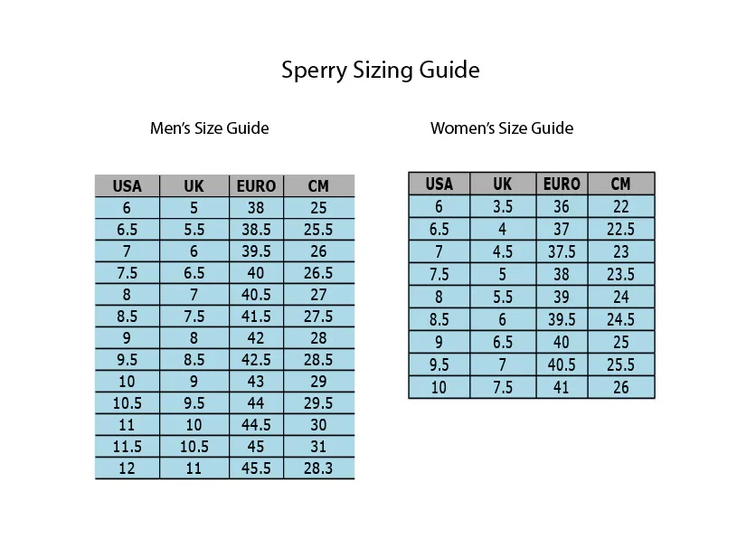Select women's UK size 3.5 cell

click(x=503, y=206)
